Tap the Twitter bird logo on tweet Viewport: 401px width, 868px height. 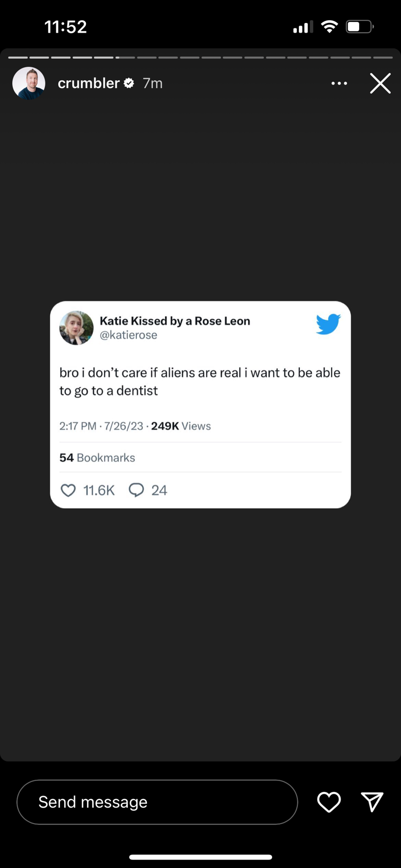[x=328, y=324]
